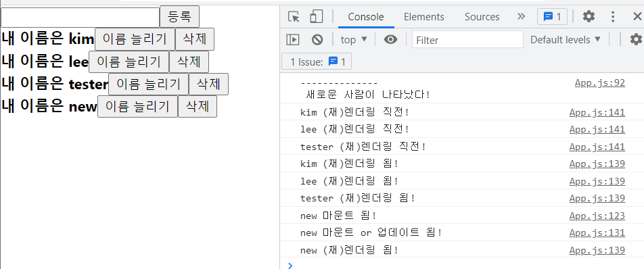Click 이름 늘리기 for lee
The height and width of the screenshot is (269, 644).
point(129,62)
